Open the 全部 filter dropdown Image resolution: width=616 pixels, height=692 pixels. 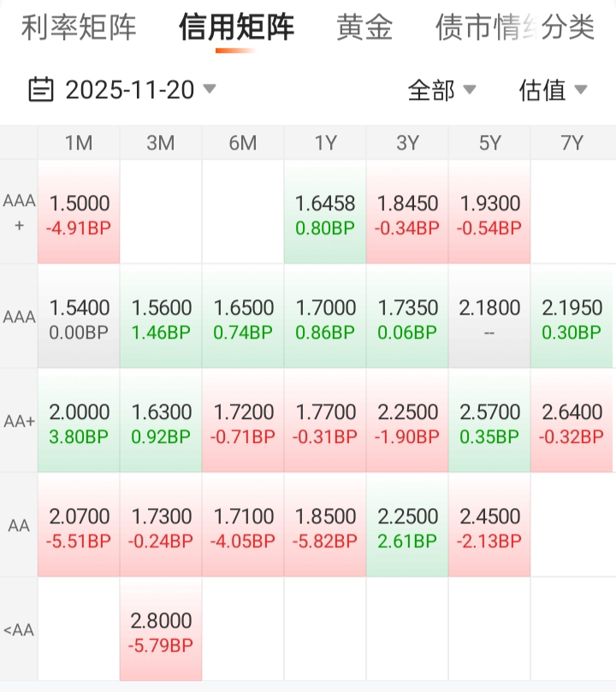click(x=441, y=89)
